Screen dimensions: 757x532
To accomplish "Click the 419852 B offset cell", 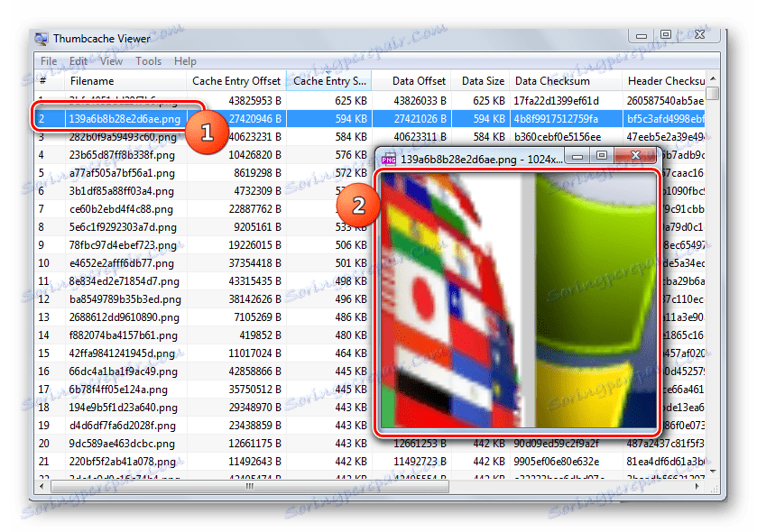I will pyautogui.click(x=260, y=335).
